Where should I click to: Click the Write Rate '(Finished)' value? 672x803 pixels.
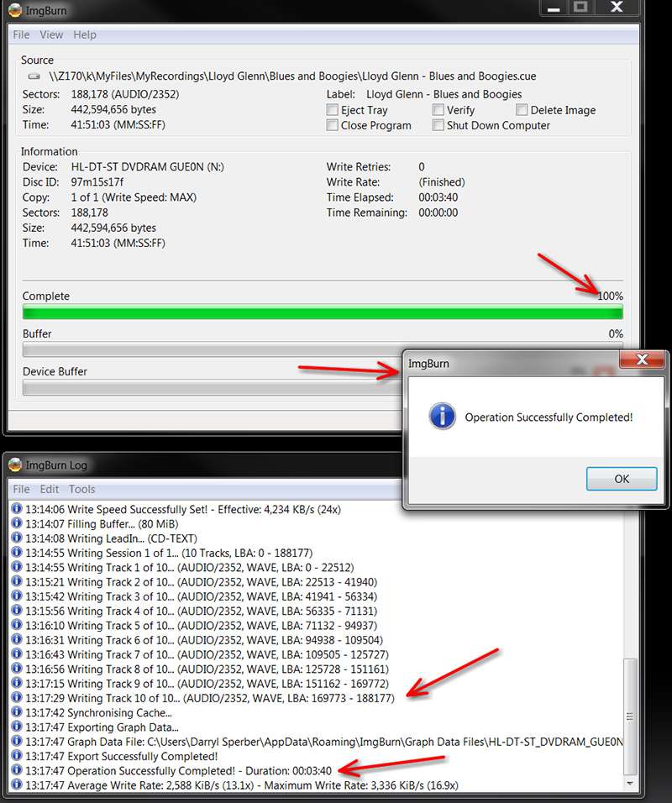[x=442, y=182]
